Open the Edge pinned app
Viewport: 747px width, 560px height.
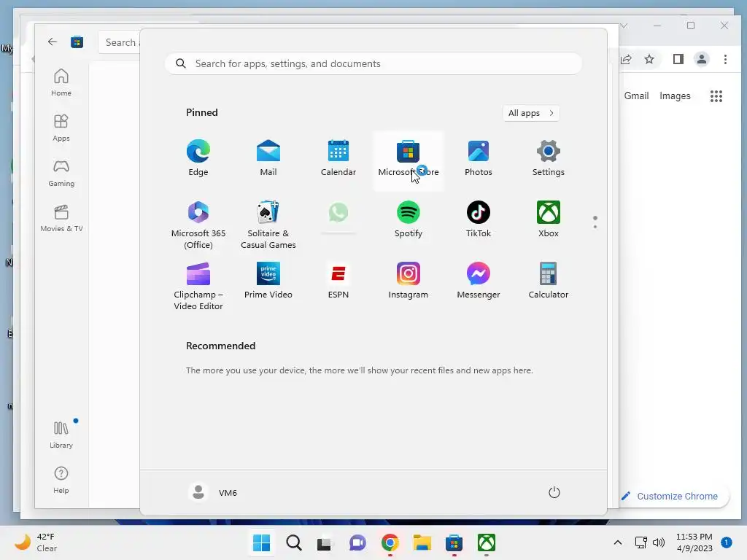pyautogui.click(x=198, y=158)
